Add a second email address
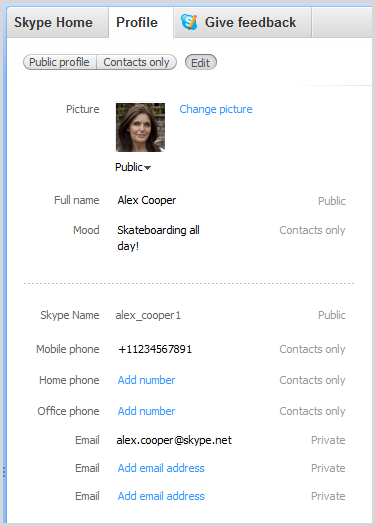Viewport: 375px width, 526px height. [161, 468]
